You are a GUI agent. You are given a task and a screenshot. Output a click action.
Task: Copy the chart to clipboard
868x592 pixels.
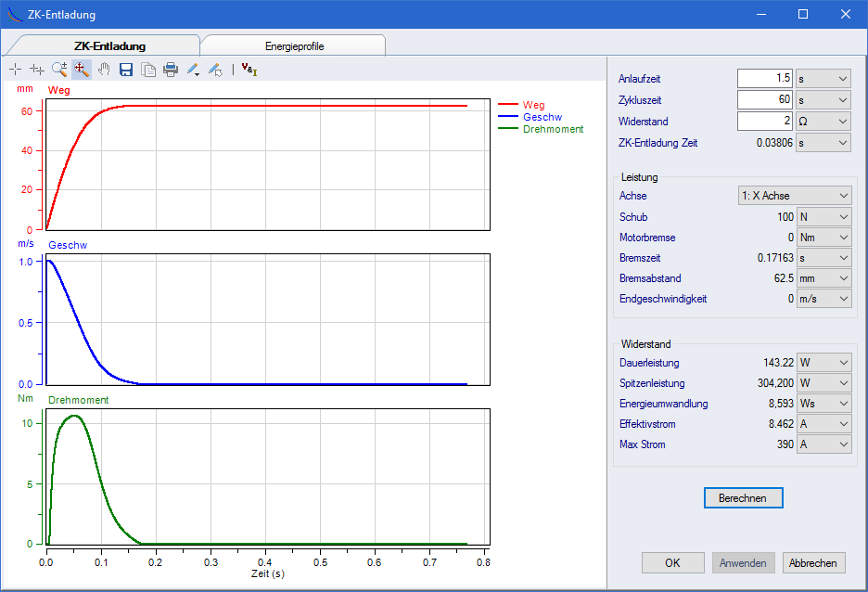148,69
